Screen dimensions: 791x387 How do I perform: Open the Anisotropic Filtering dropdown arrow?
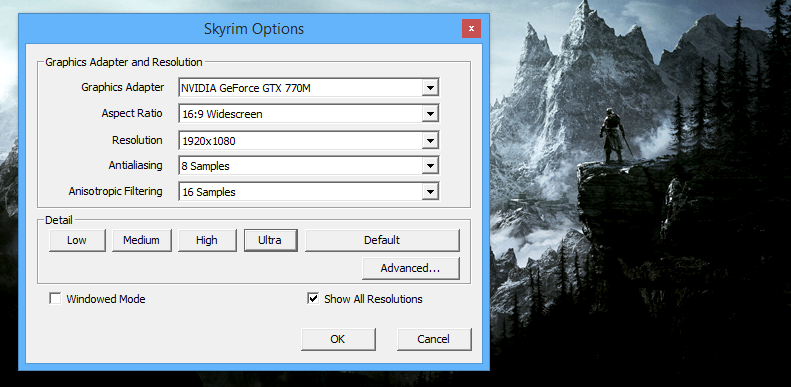click(x=430, y=192)
